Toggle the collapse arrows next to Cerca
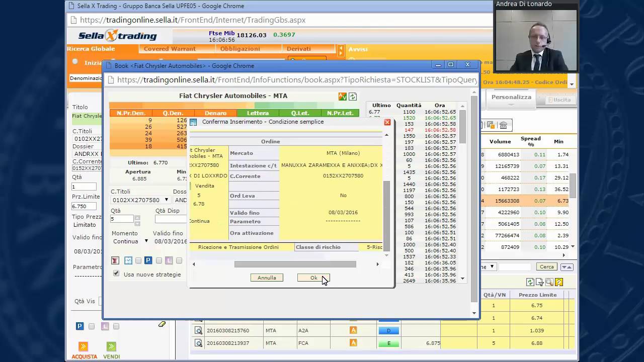Viewport: 644px width, 362px height. [x=567, y=267]
